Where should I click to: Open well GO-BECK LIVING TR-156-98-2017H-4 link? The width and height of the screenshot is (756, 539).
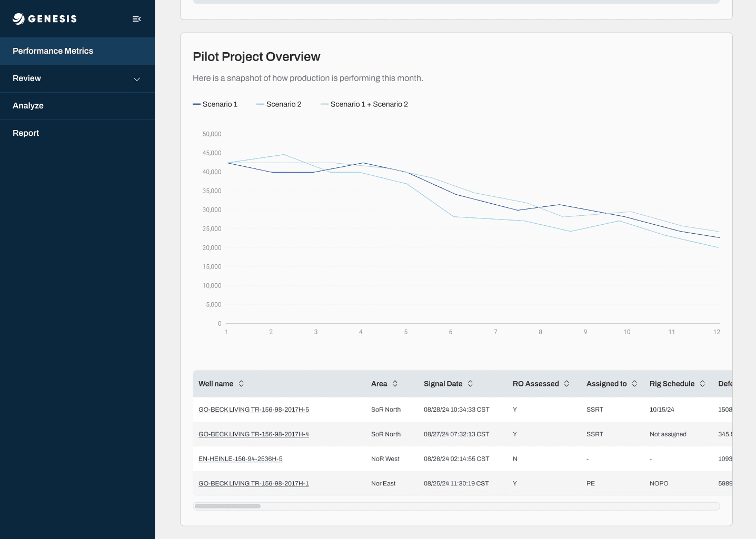(254, 434)
